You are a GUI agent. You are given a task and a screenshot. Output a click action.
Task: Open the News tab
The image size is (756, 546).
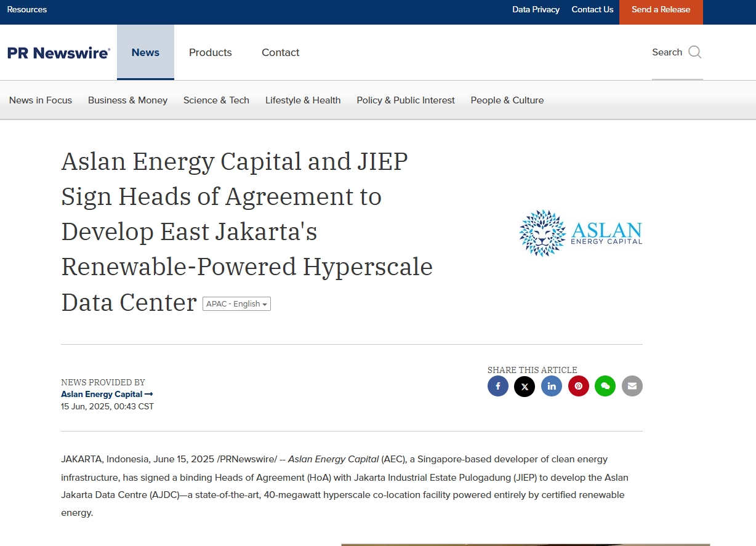[x=145, y=52]
